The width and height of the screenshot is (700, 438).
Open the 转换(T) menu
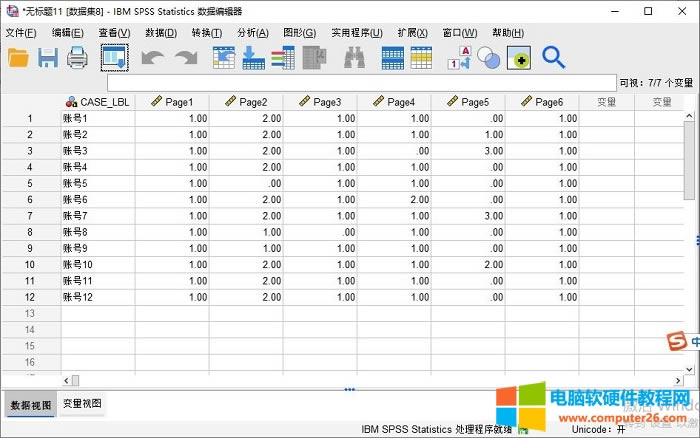[x=206, y=33]
